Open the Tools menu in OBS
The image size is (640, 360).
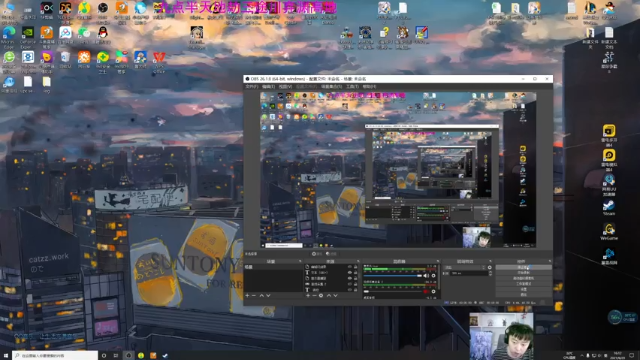(x=352, y=87)
